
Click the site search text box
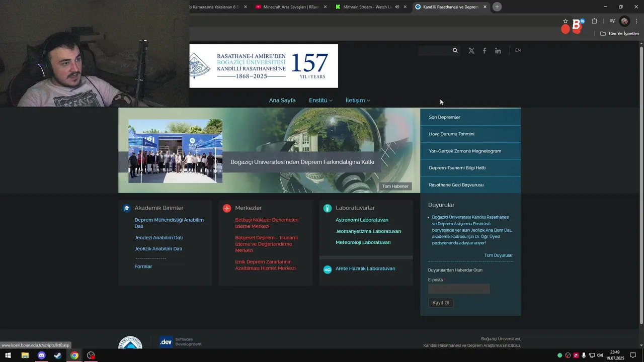(x=435, y=51)
